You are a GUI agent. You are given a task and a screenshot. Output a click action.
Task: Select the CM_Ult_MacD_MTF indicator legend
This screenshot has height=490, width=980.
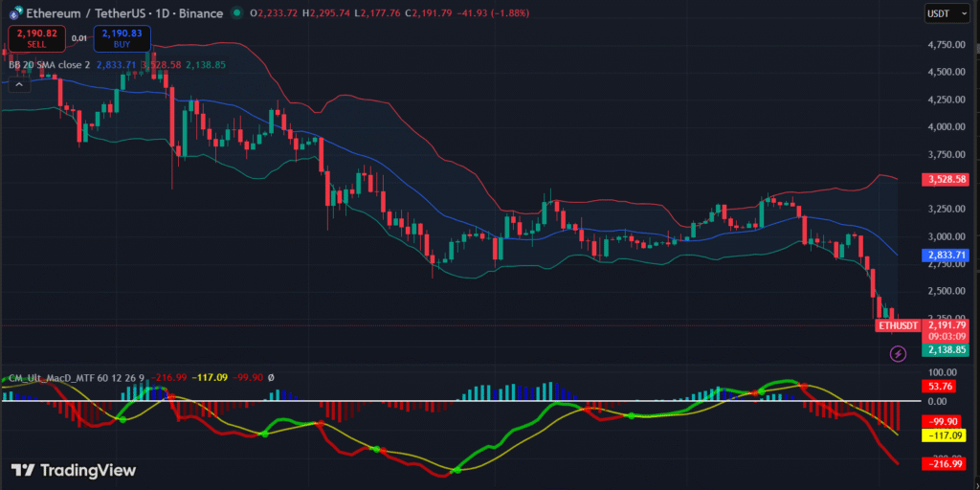point(75,378)
